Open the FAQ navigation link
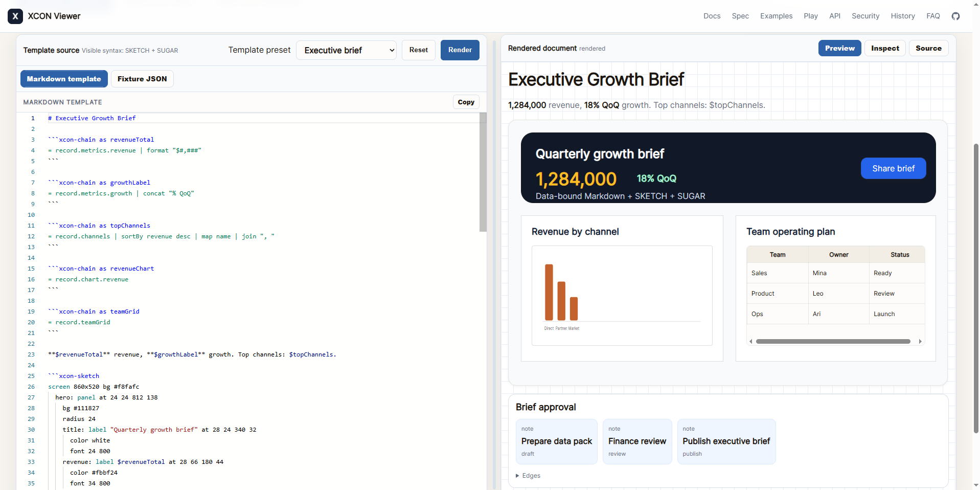The width and height of the screenshot is (980, 490). (933, 16)
